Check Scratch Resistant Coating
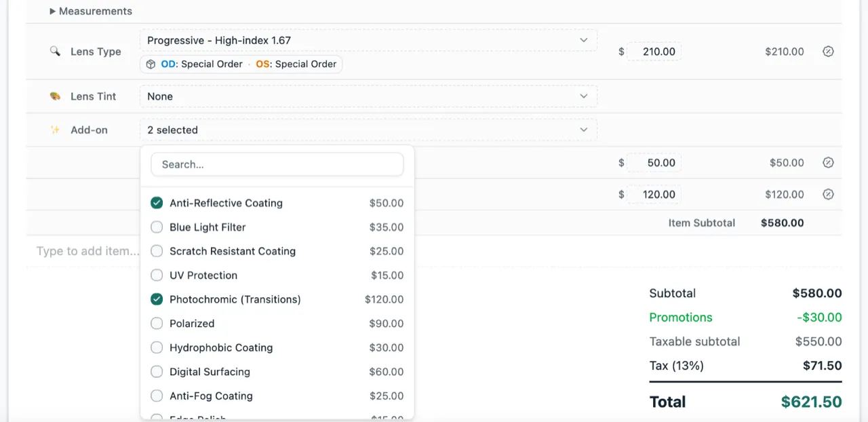Image resolution: width=868 pixels, height=422 pixels. [x=157, y=251]
